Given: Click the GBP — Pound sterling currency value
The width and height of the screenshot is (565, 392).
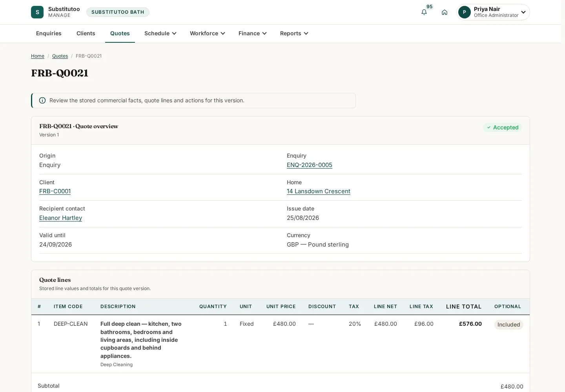Looking at the screenshot, I should [318, 245].
